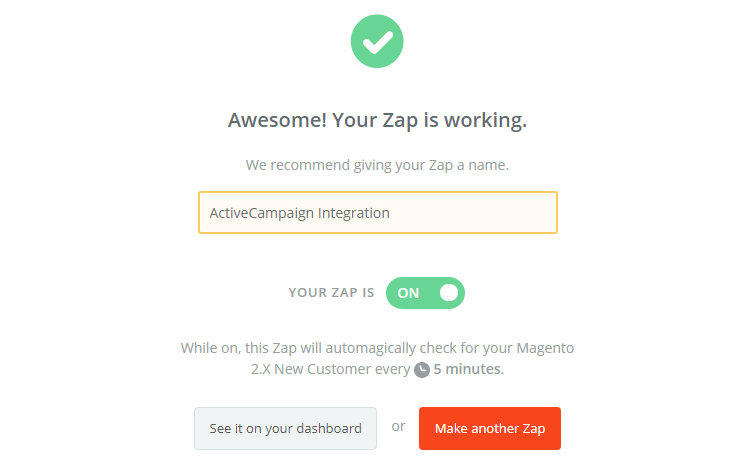The height and width of the screenshot is (475, 755).
Task: Click the white knob on the ON switch
Action: click(448, 293)
